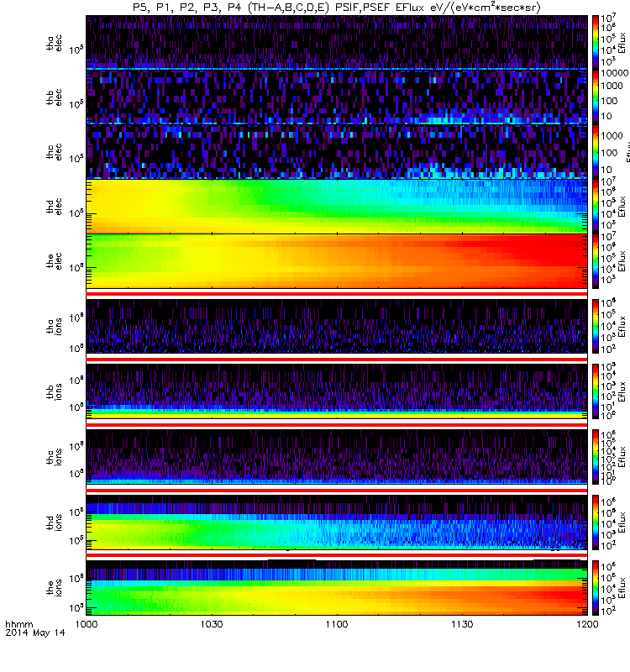This screenshot has width=630, height=672.
Task: Click the color bar beside thb elec panel
Action: (x=596, y=97)
